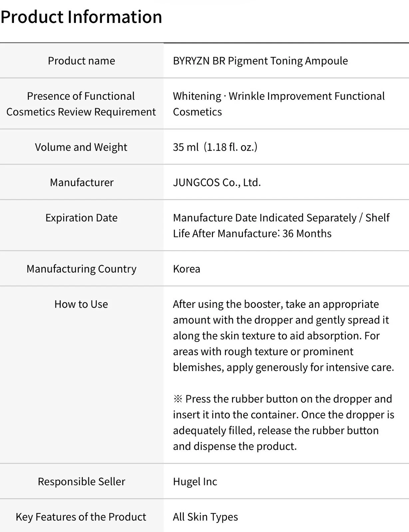Select the How to Use label
This screenshot has width=409, height=532.
pos(81,304)
